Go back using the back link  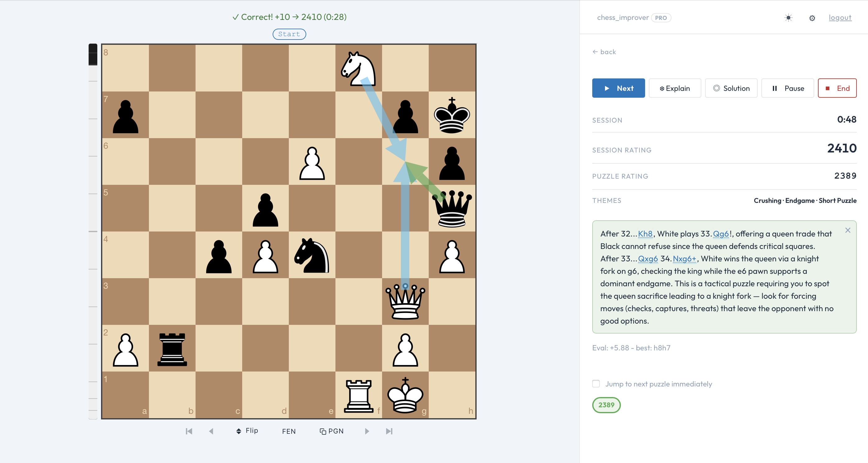[x=604, y=52]
